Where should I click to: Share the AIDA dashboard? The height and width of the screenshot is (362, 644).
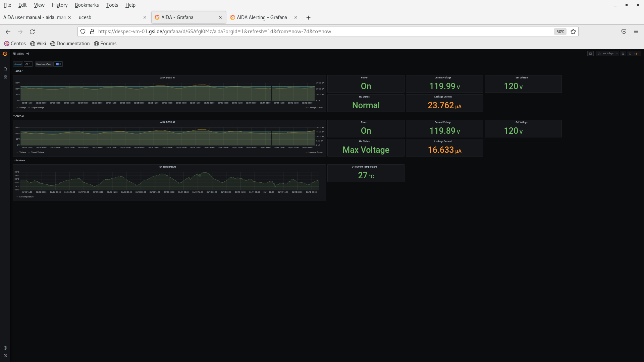pyautogui.click(x=28, y=54)
